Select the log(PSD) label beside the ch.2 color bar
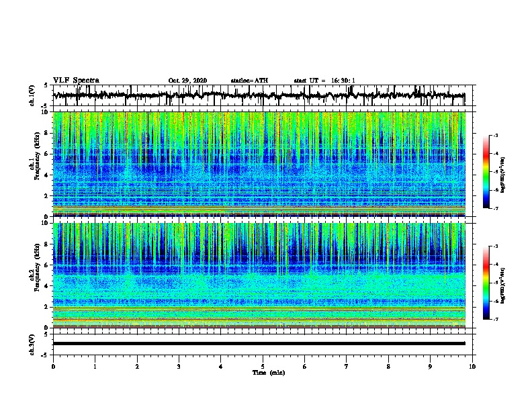This screenshot has width=532, height=411. click(503, 285)
